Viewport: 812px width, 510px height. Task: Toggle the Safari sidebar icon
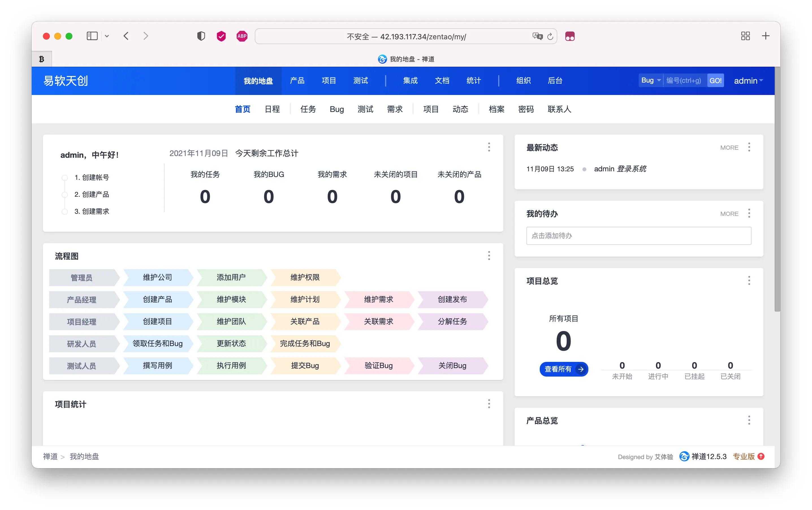tap(92, 36)
